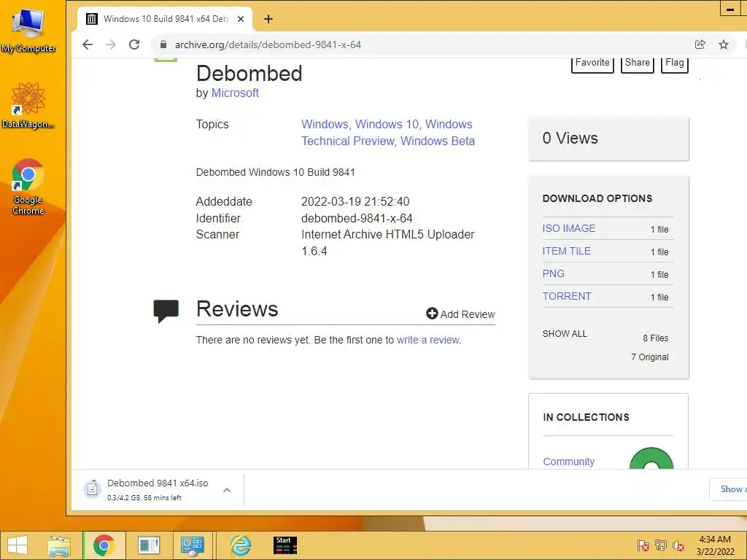
Task: Reload the archive.org page
Action: point(134,44)
